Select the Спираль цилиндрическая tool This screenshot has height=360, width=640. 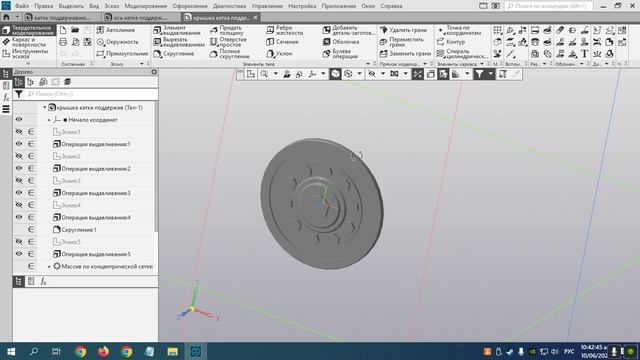(462, 54)
